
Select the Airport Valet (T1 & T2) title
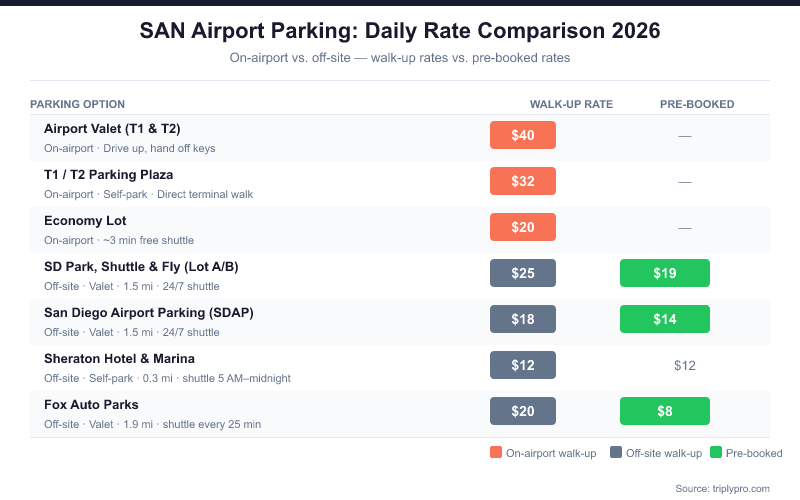(x=112, y=128)
